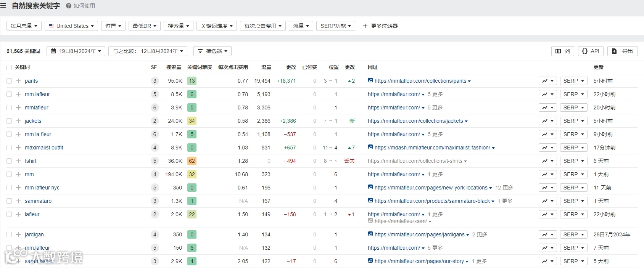
Task: Open the 每次点击费用 filter dropdown
Action: [263, 26]
